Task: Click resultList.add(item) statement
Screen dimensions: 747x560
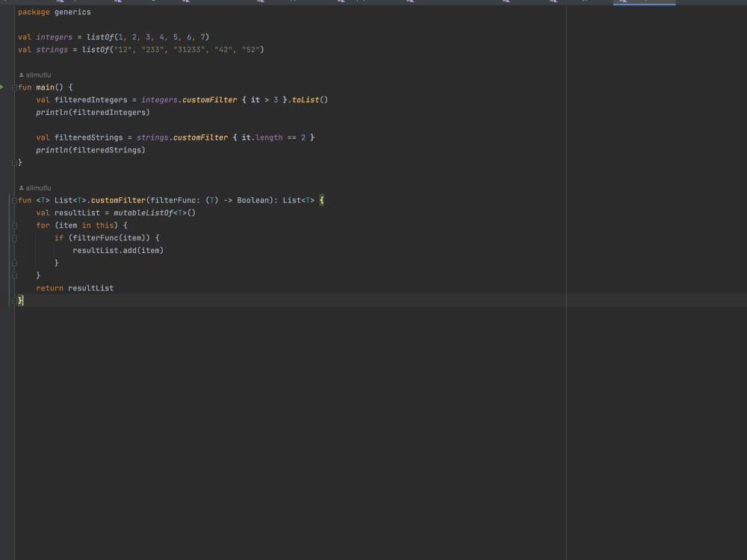Action: pyautogui.click(x=118, y=250)
